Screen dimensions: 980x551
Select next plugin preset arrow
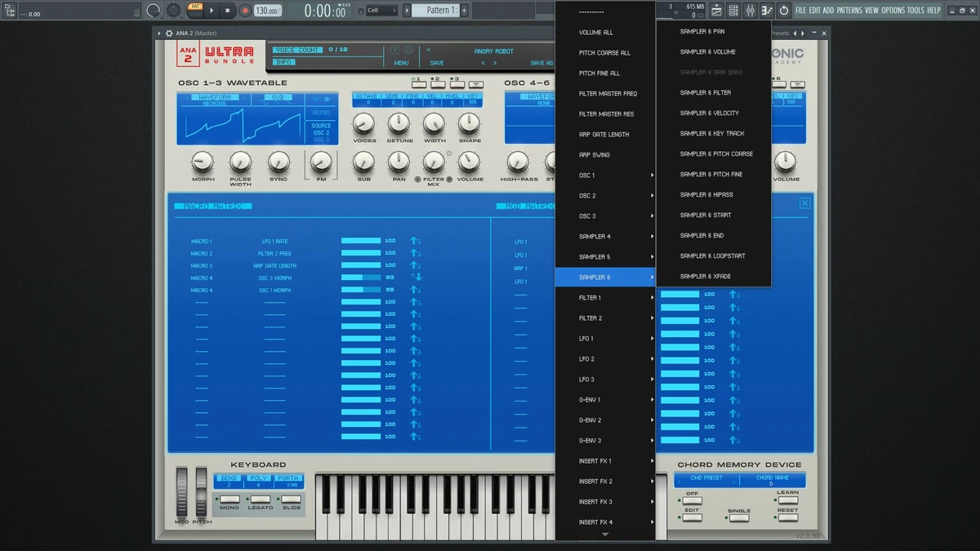pyautogui.click(x=804, y=33)
